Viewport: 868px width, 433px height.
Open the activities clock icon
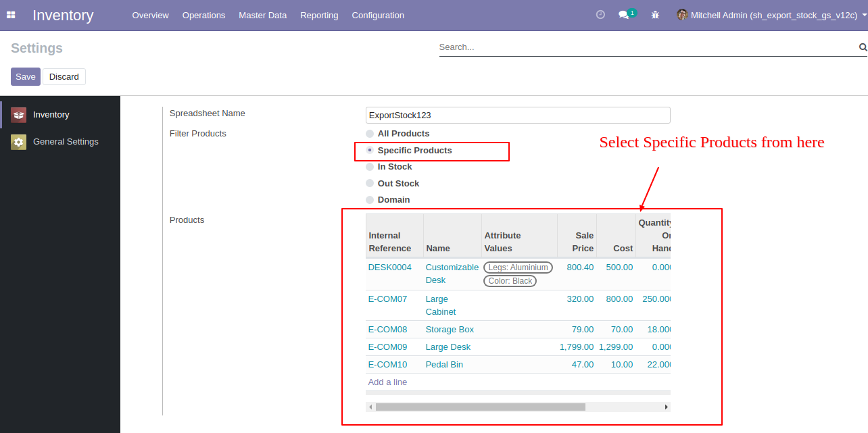click(x=600, y=14)
